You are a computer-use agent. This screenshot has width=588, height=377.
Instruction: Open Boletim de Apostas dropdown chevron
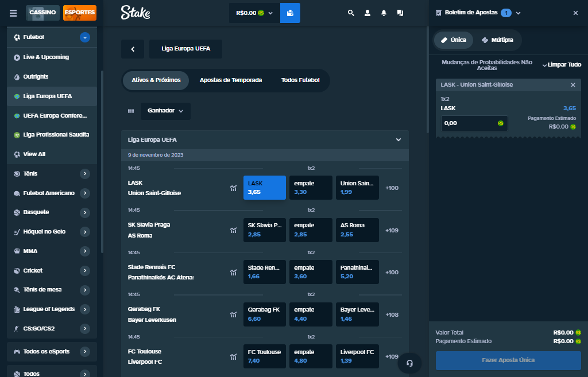519,13
